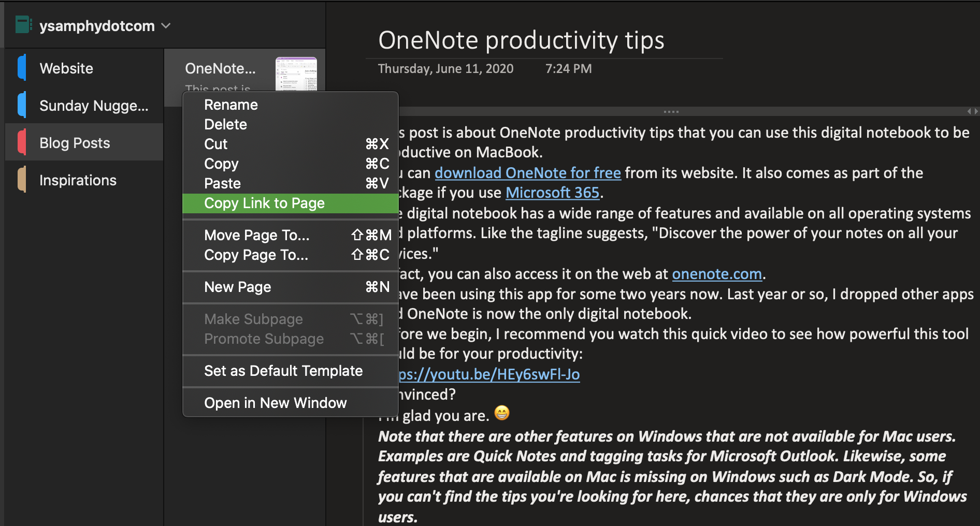The image size is (980, 526).
Task: Open the onenote.com link
Action: 717,274
